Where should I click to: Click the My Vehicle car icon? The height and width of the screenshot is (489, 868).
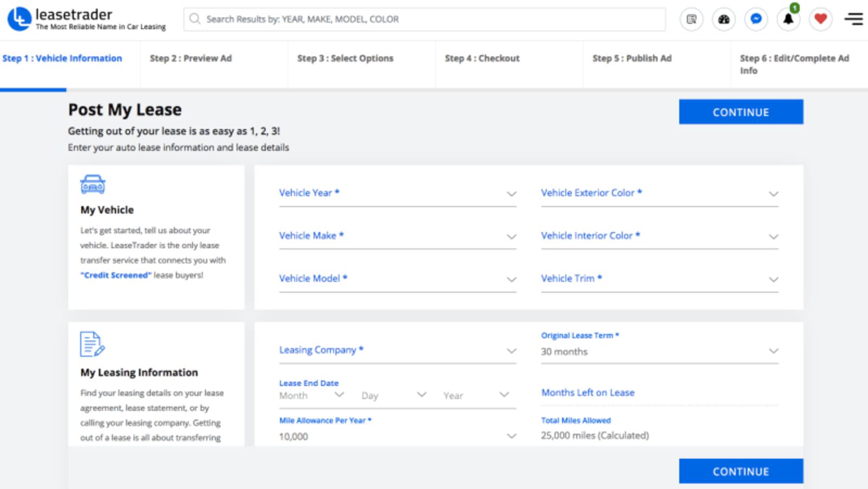click(93, 184)
